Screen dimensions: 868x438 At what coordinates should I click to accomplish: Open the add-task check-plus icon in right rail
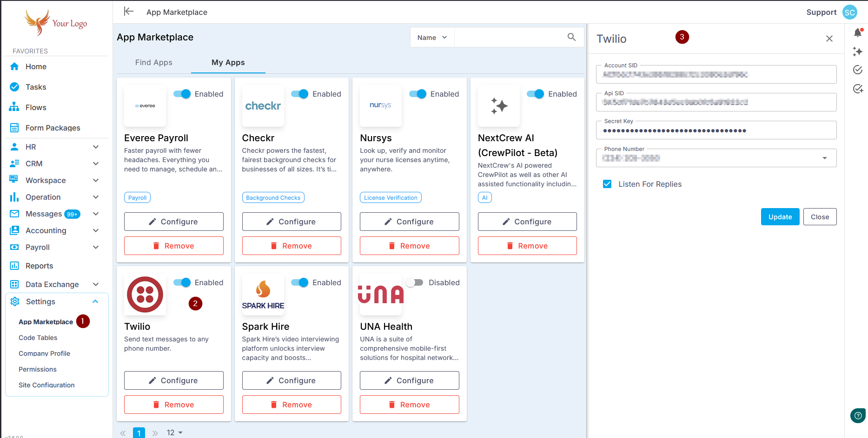[x=858, y=89]
